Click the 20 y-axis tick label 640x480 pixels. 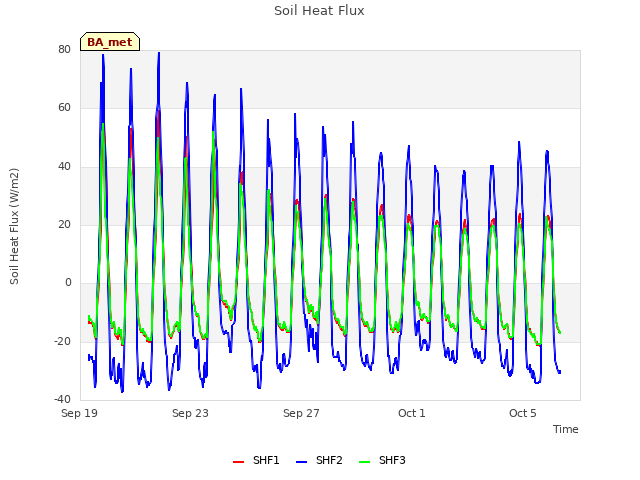pyautogui.click(x=64, y=224)
